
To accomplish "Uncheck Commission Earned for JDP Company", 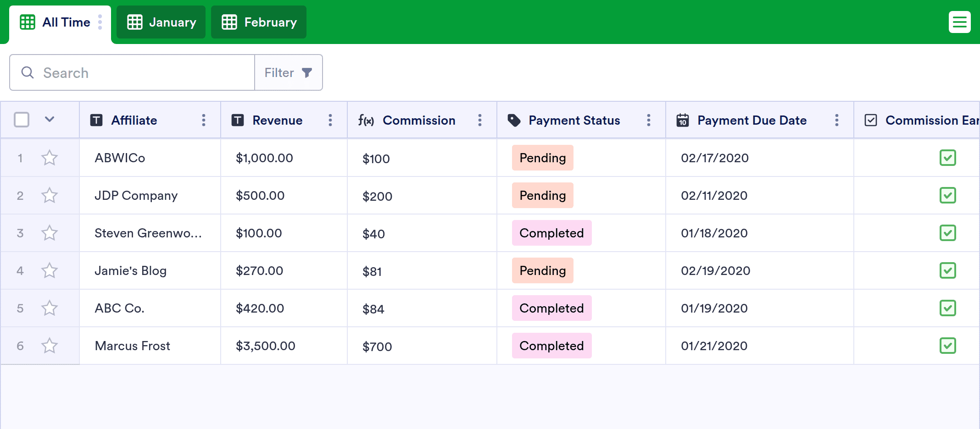I will click(x=948, y=195).
